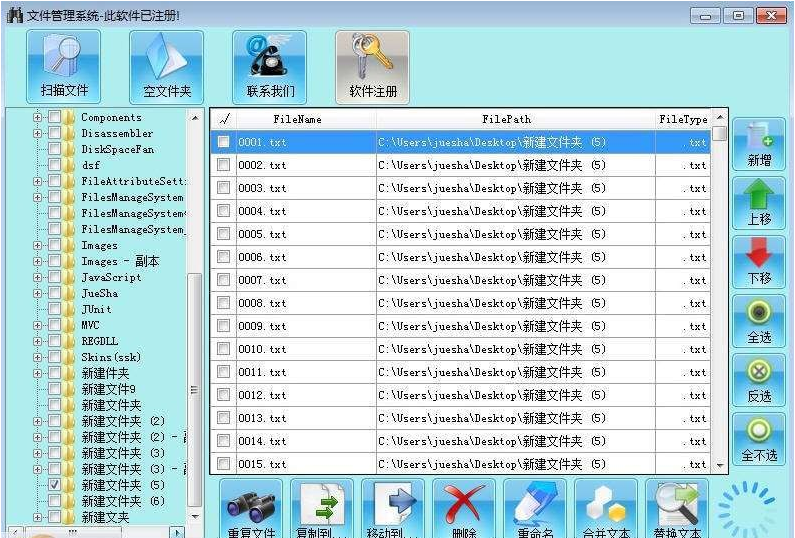The height and width of the screenshot is (538, 795).
Task: Click the 删除 red X delete icon
Action: click(x=463, y=508)
